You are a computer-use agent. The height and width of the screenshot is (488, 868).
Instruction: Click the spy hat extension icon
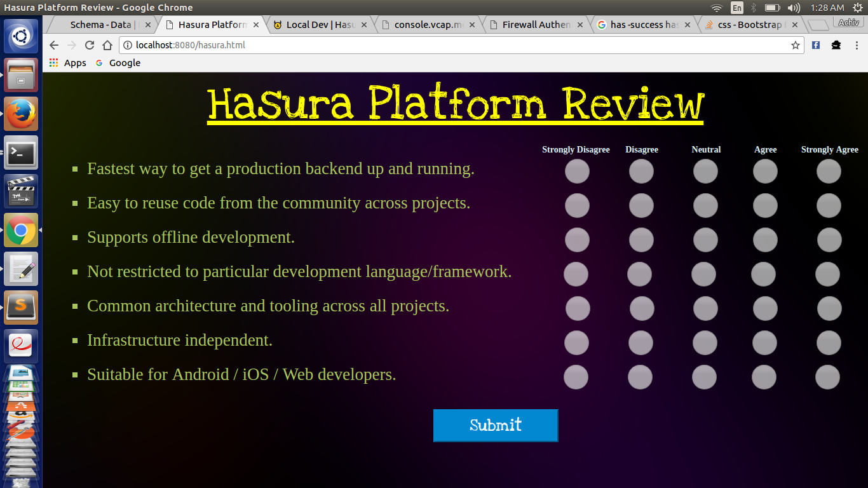[x=836, y=45]
